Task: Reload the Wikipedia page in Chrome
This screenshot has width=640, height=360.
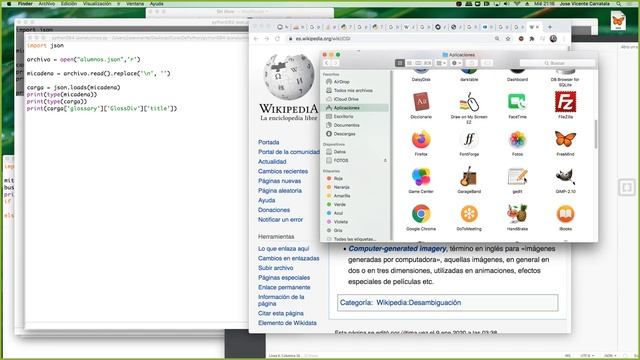Action: pyautogui.click(x=278, y=39)
